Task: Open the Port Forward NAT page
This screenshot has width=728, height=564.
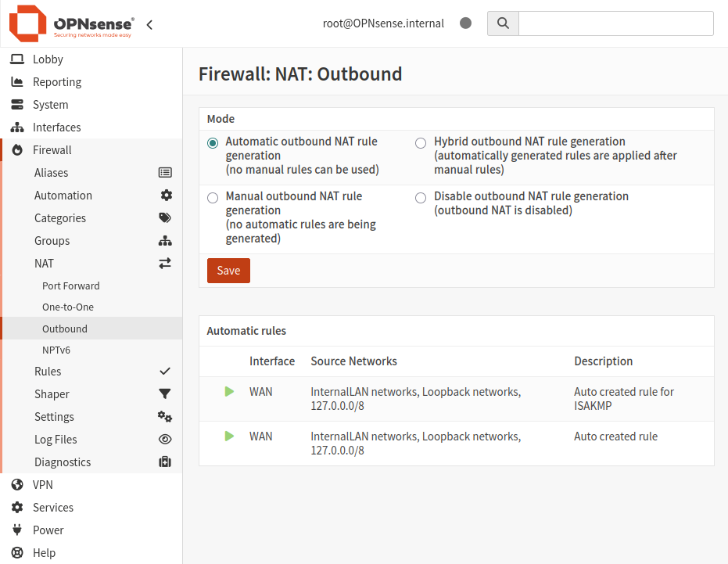Action: click(x=71, y=286)
